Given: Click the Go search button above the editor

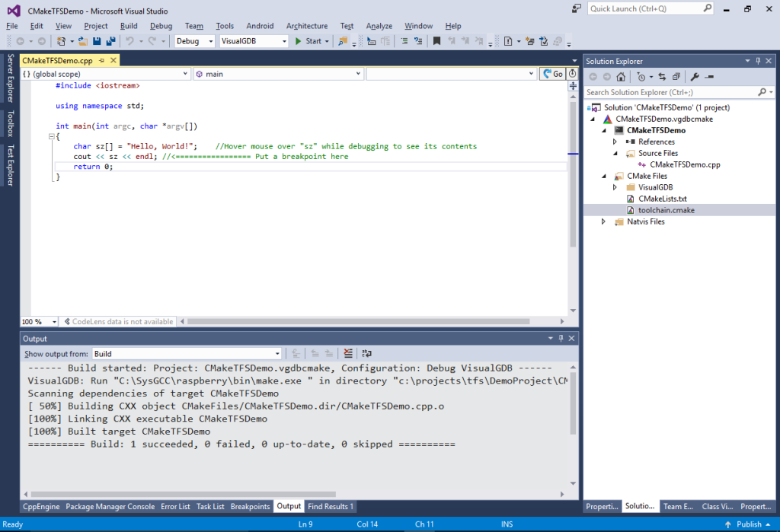Looking at the screenshot, I should 552,74.
